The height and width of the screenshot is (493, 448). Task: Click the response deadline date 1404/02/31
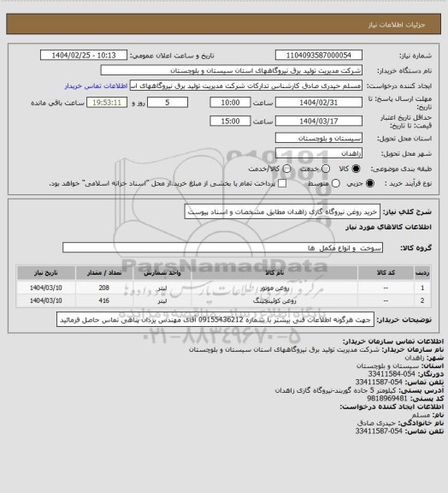319,103
